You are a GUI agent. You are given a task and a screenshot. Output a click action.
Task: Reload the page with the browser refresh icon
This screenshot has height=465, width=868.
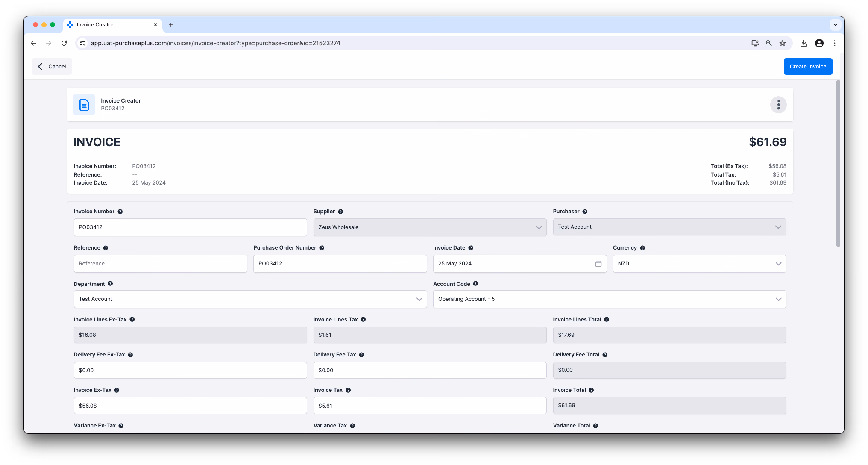click(64, 43)
